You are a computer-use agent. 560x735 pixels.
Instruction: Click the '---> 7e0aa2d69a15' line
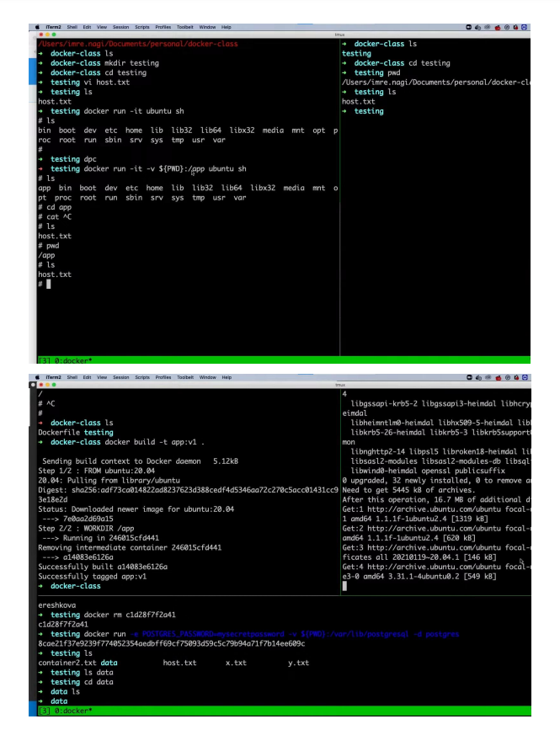(x=77, y=519)
